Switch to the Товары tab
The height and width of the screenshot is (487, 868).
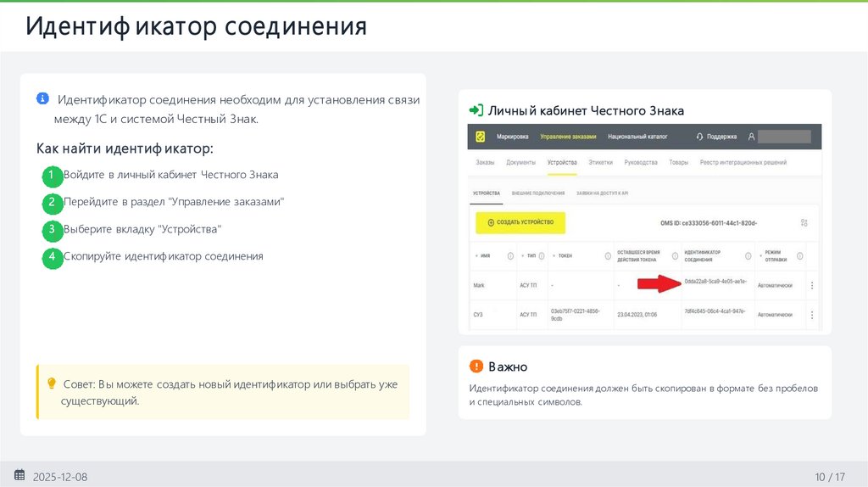point(679,162)
